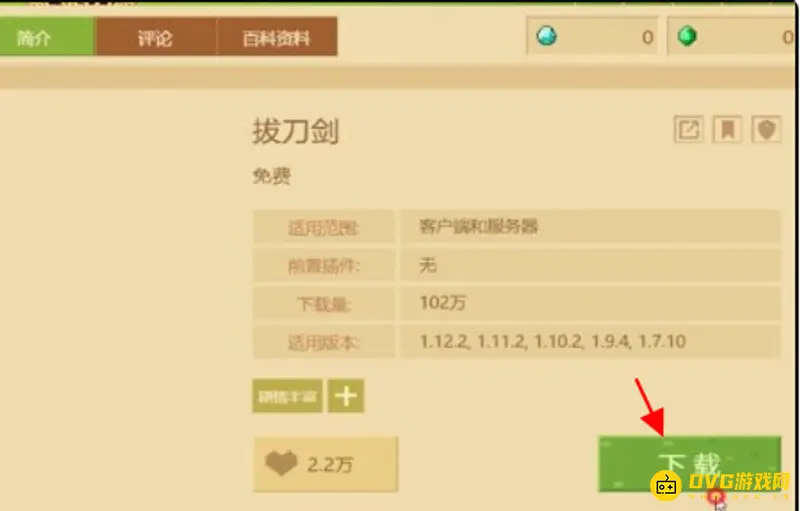Click the heart icon to like

281,464
